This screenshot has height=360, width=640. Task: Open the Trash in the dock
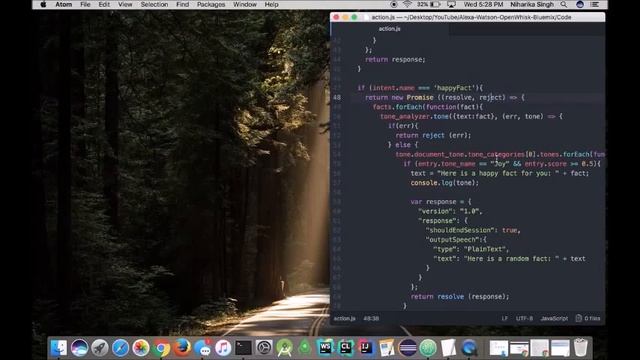[580, 348]
